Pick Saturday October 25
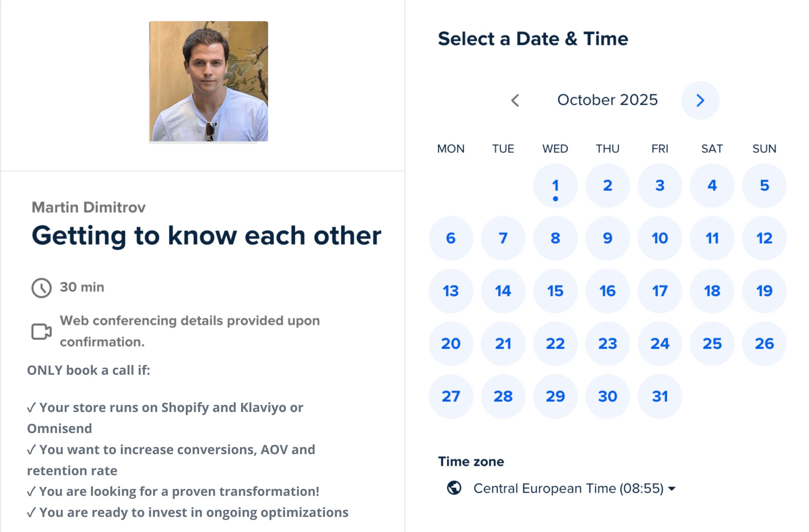Viewport: 809px width, 532px height. 712,343
